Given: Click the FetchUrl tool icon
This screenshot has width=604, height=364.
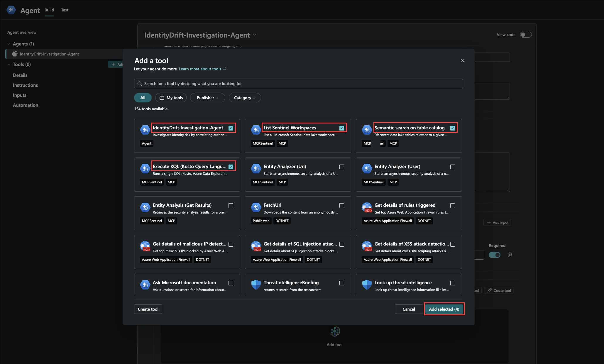Looking at the screenshot, I should point(256,207).
